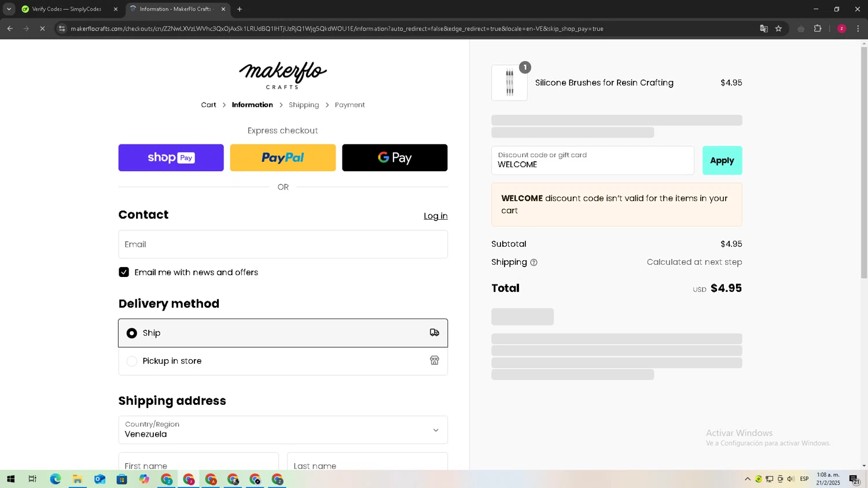Screen dimensions: 868x488
Task: Open Copilot from the taskbar
Action: [x=144, y=479]
